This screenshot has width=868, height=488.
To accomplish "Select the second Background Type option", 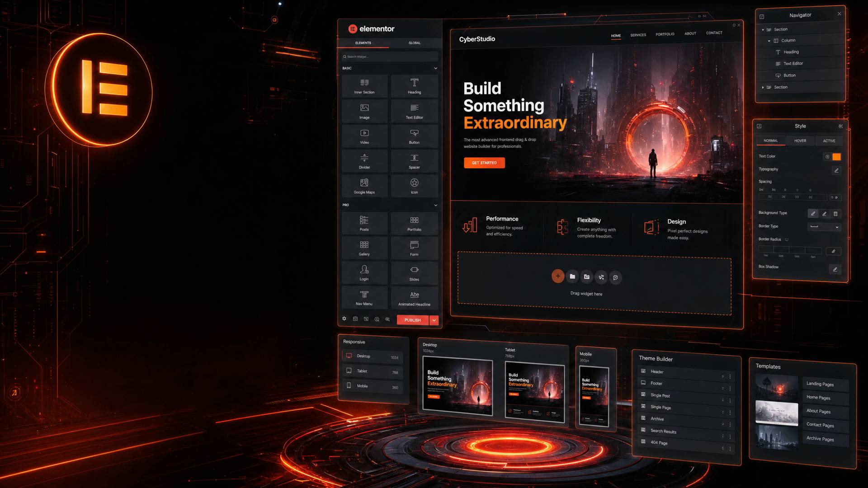I will click(x=824, y=214).
